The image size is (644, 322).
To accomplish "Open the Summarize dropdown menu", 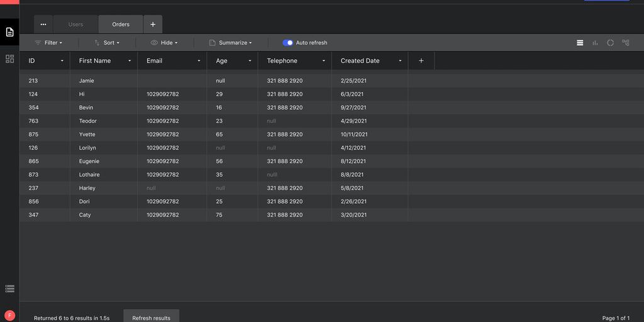I will click(x=231, y=43).
